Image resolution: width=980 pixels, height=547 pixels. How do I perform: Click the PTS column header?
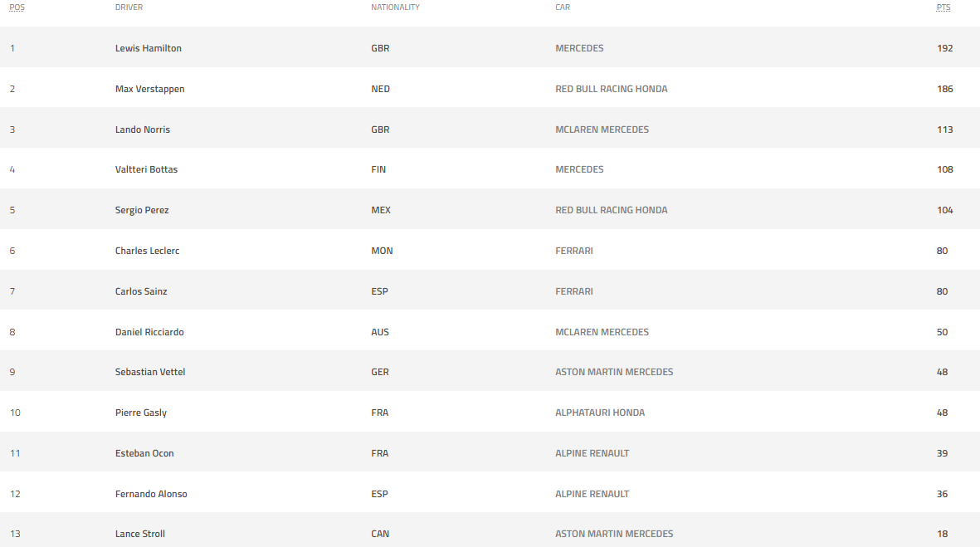[943, 7]
